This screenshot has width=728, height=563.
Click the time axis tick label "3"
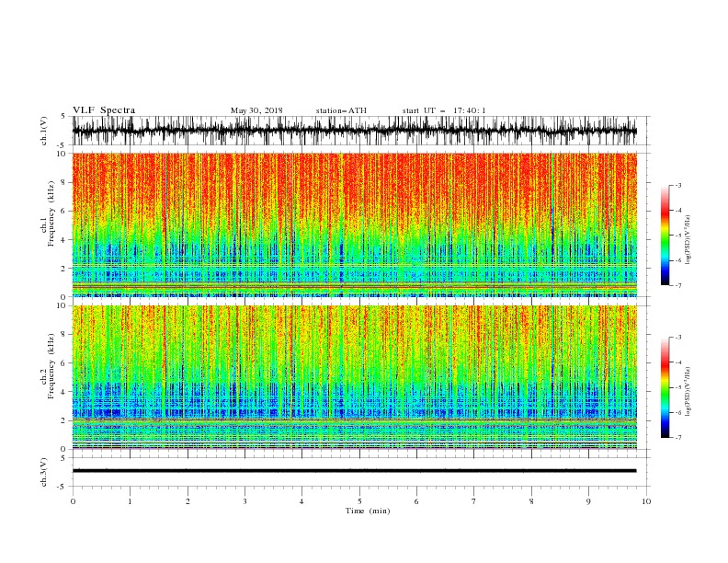click(x=245, y=501)
